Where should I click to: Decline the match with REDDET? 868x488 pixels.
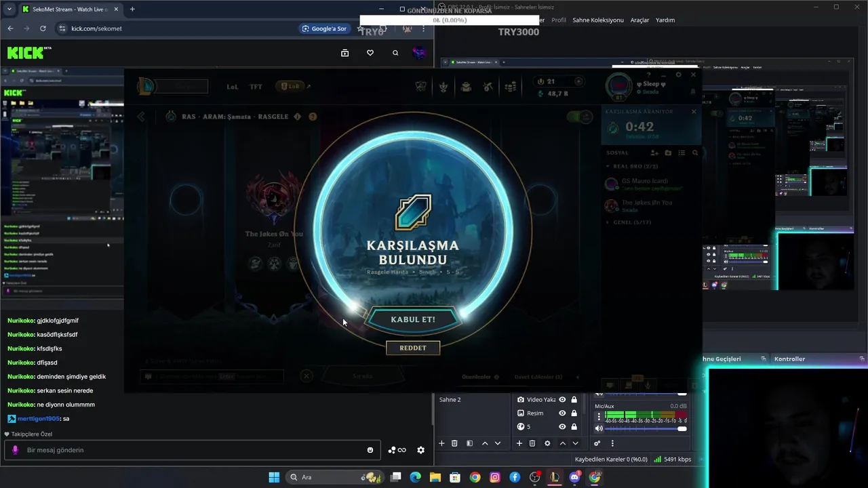pos(413,348)
